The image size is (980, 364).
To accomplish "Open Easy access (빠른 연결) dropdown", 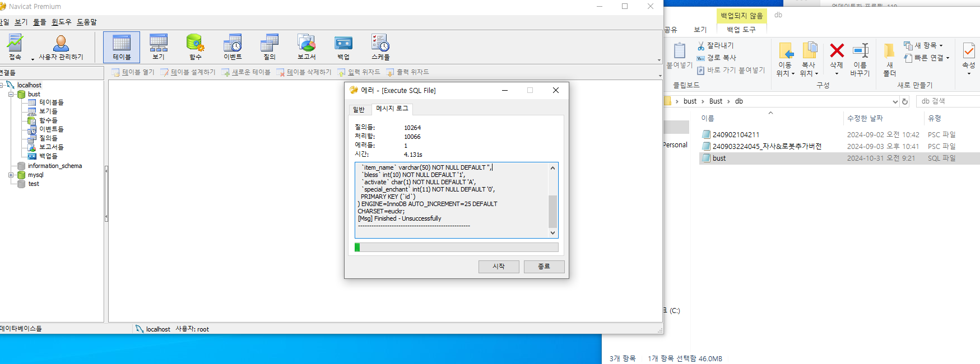I will tap(927, 58).
